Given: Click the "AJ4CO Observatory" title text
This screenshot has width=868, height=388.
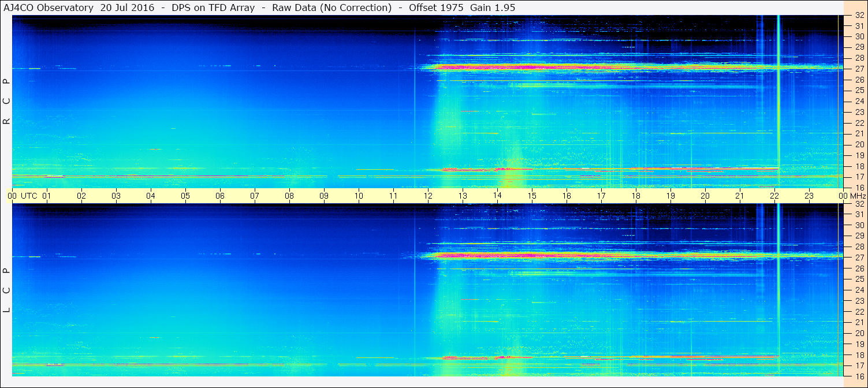Looking at the screenshot, I should (x=47, y=8).
